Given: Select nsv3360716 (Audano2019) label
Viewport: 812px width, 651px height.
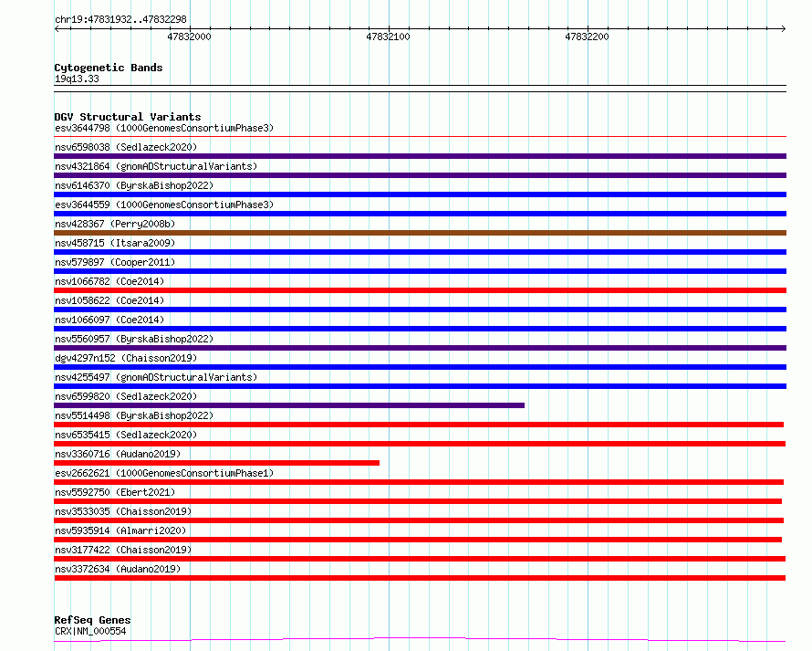Looking at the screenshot, I should point(118,454).
